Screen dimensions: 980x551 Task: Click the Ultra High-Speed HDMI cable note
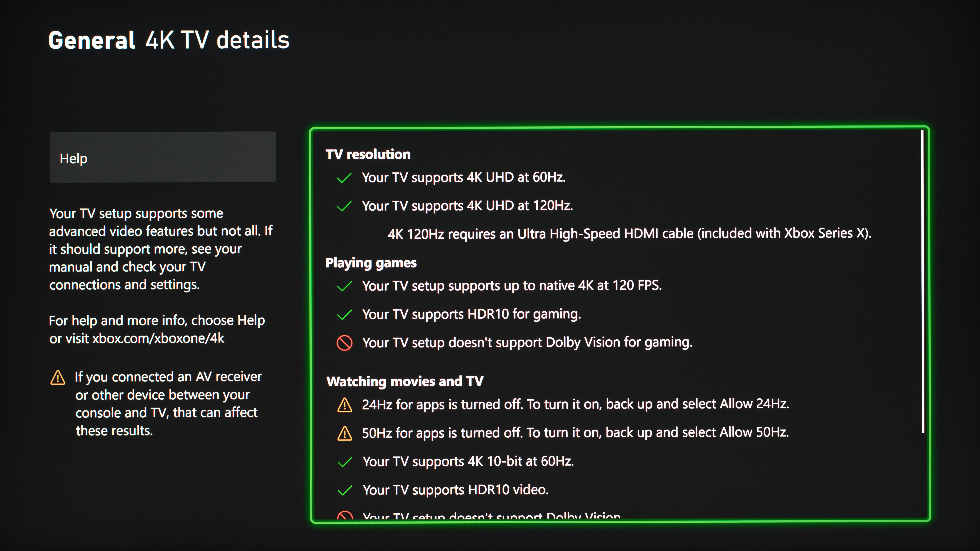tap(629, 233)
